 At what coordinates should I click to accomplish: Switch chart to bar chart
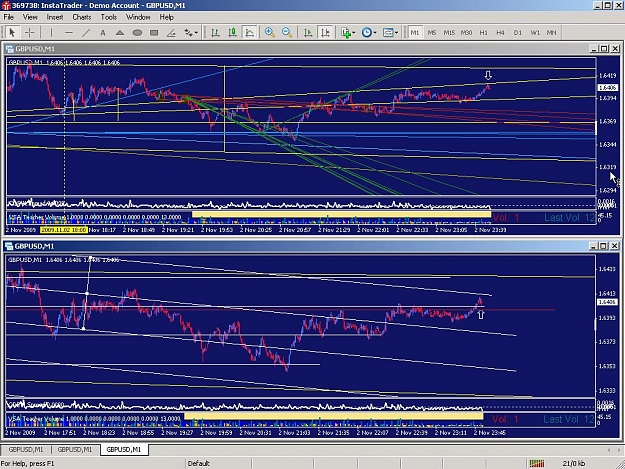pyautogui.click(x=215, y=32)
